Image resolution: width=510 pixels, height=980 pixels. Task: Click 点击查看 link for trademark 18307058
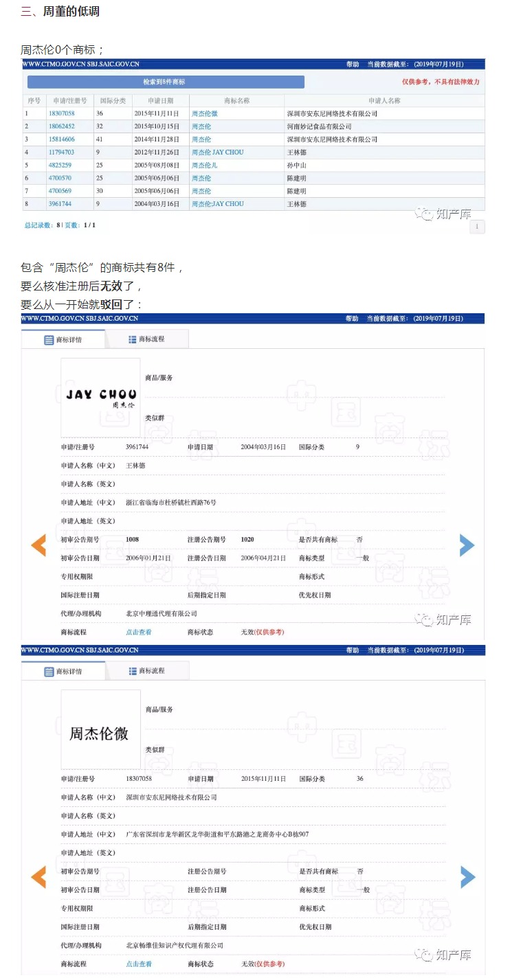tap(139, 964)
